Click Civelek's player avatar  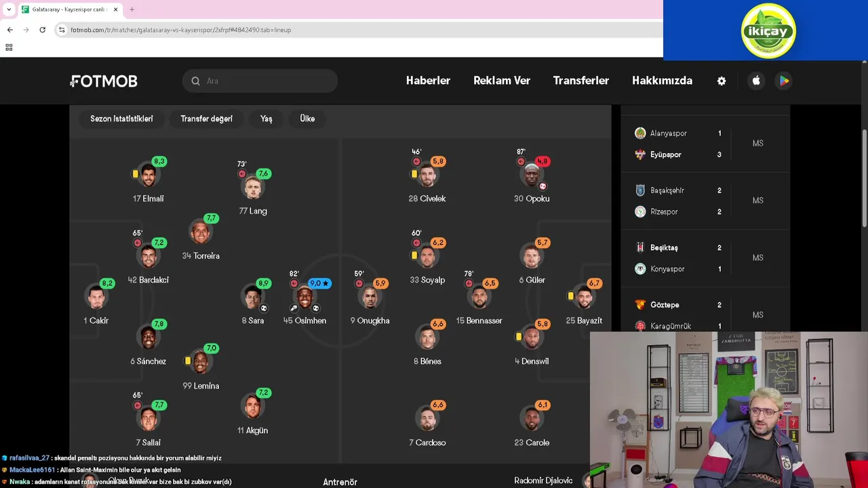(427, 175)
